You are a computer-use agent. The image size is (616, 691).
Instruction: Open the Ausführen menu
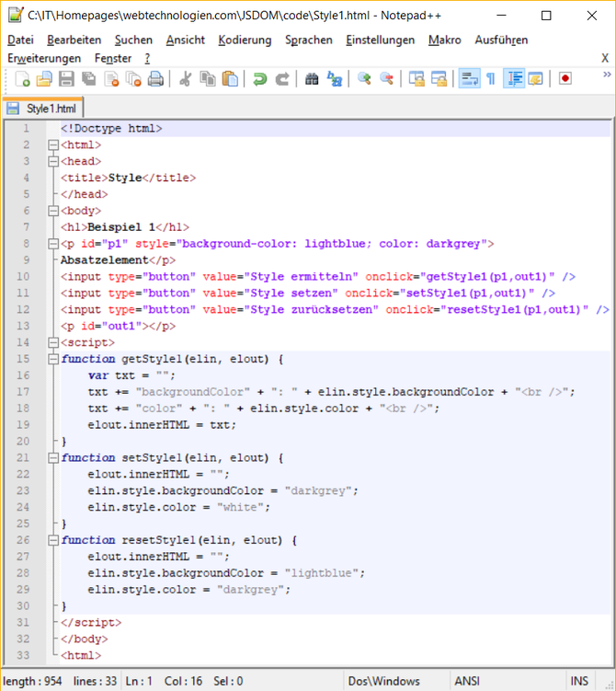click(x=501, y=40)
